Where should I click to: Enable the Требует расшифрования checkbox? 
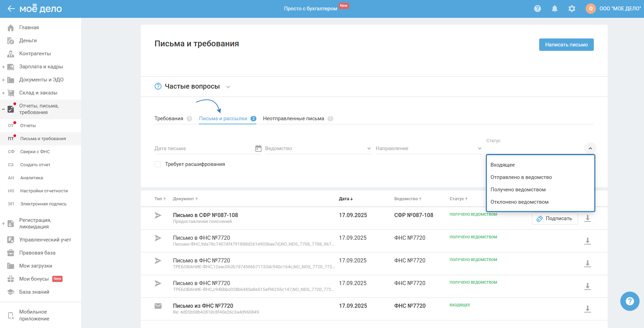(x=158, y=164)
